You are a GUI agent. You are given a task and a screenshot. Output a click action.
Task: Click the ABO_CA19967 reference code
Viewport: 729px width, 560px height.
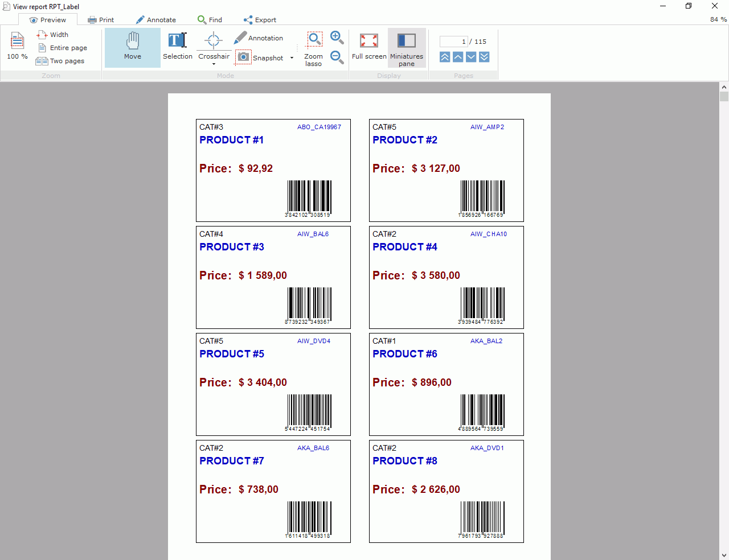click(319, 127)
